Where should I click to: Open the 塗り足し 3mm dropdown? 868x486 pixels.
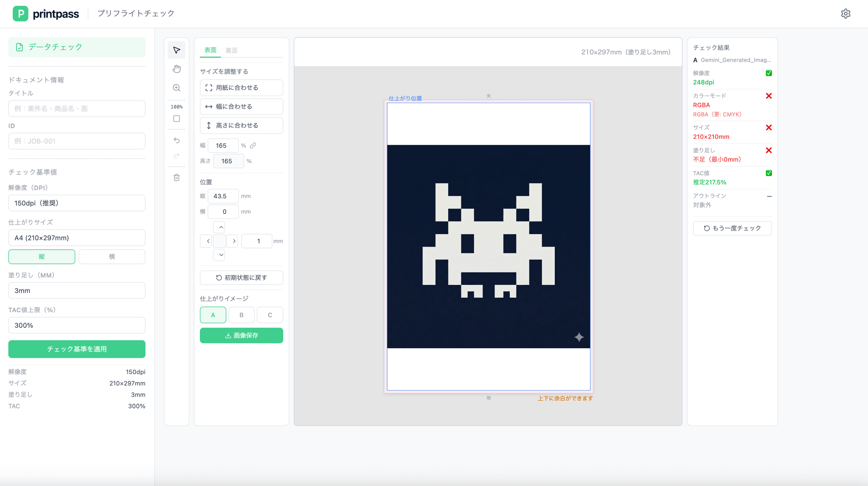(77, 291)
